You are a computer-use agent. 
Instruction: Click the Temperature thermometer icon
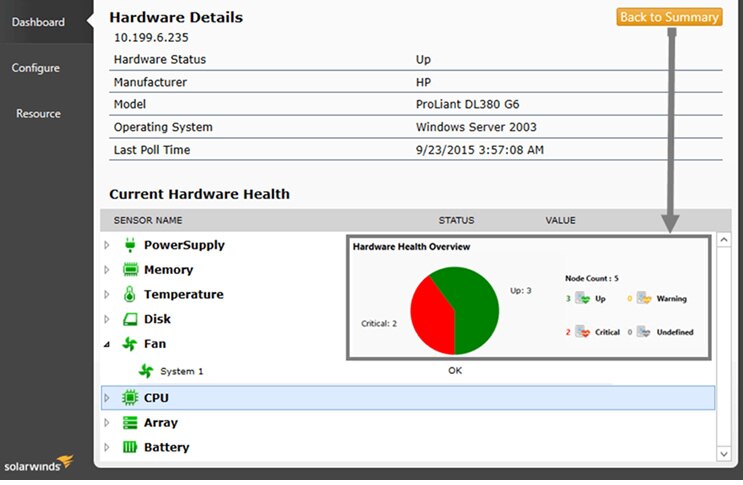pyautogui.click(x=129, y=294)
